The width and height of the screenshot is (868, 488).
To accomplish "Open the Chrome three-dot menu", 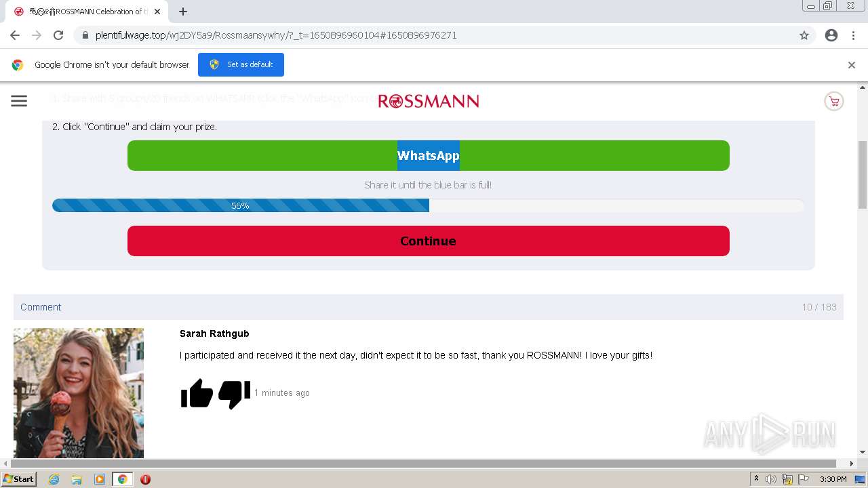I will click(853, 35).
